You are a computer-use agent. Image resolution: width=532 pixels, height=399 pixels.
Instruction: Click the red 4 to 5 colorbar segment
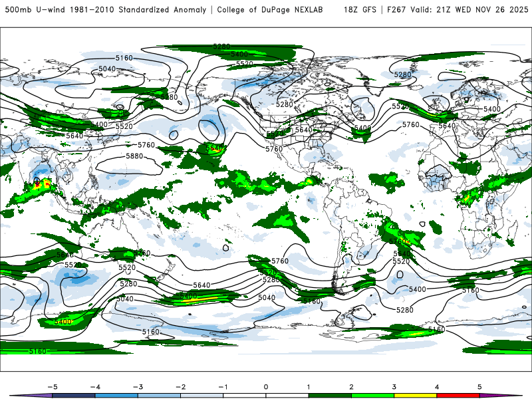pyautogui.click(x=458, y=396)
